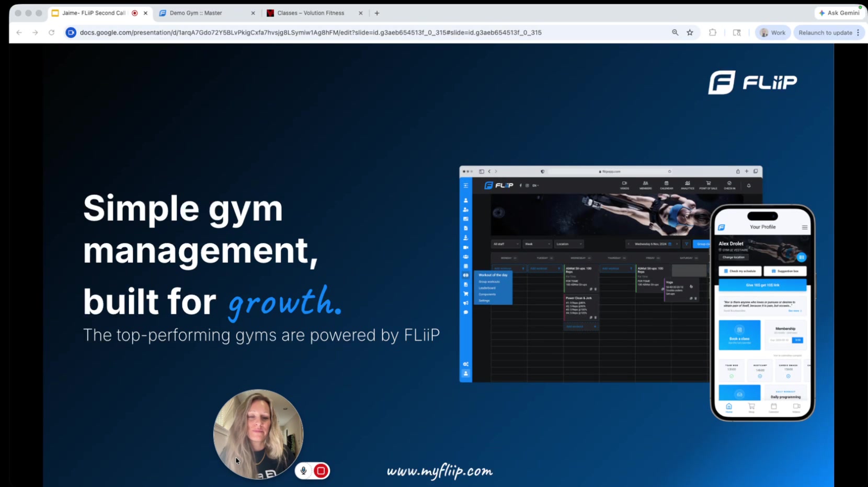Screen dimensions: 868x487
Task: Click Relaunch to update
Action: 828,32
